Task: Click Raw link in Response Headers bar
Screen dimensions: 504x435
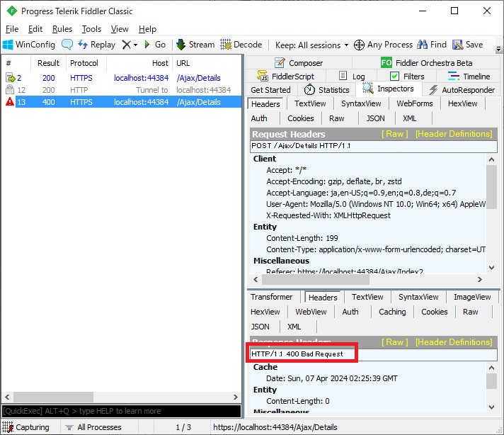Action: 395,342
